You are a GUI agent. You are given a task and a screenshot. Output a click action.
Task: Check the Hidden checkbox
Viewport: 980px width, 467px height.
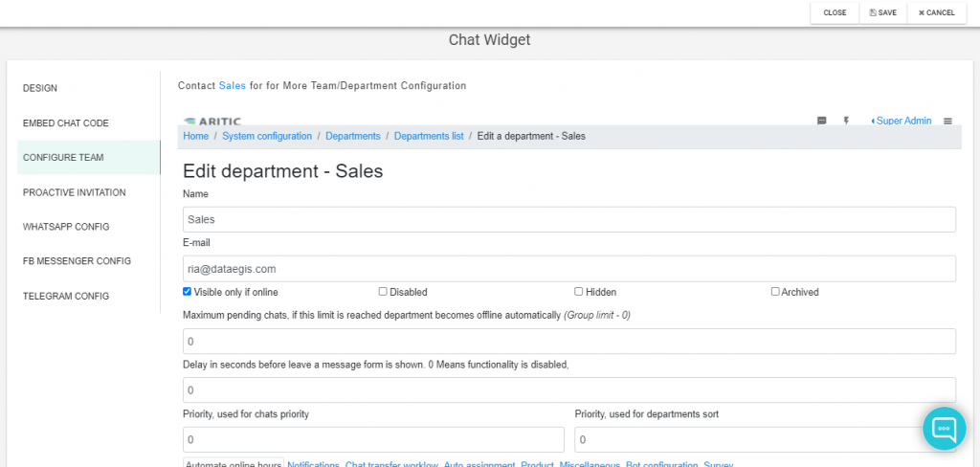[x=579, y=291]
